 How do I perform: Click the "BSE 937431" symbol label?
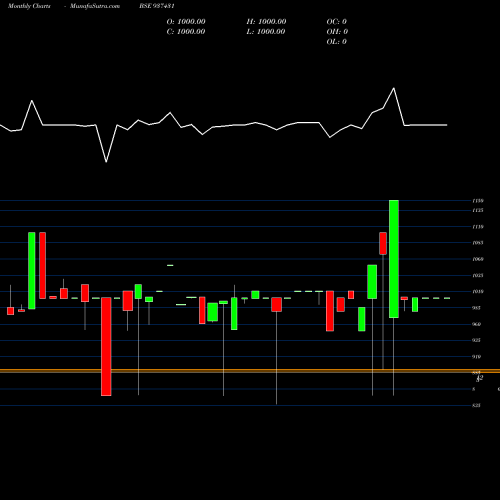pyautogui.click(x=157, y=6)
